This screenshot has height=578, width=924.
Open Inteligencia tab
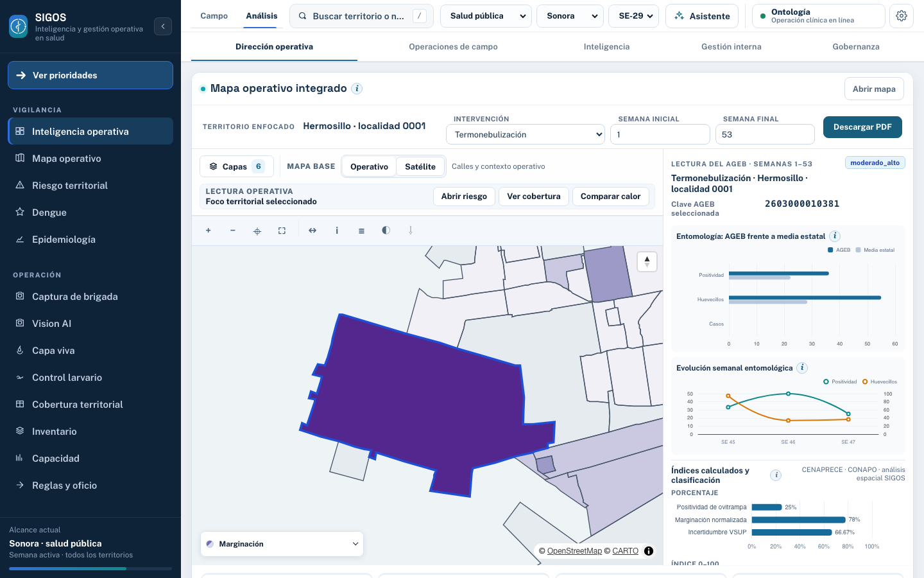[606, 47]
